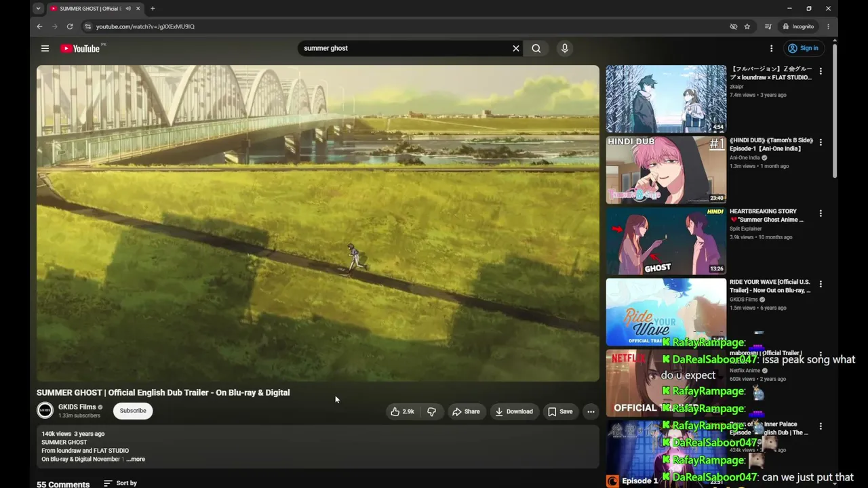868x488 pixels.
Task: Expand the description with ...more
Action: [x=136, y=460]
